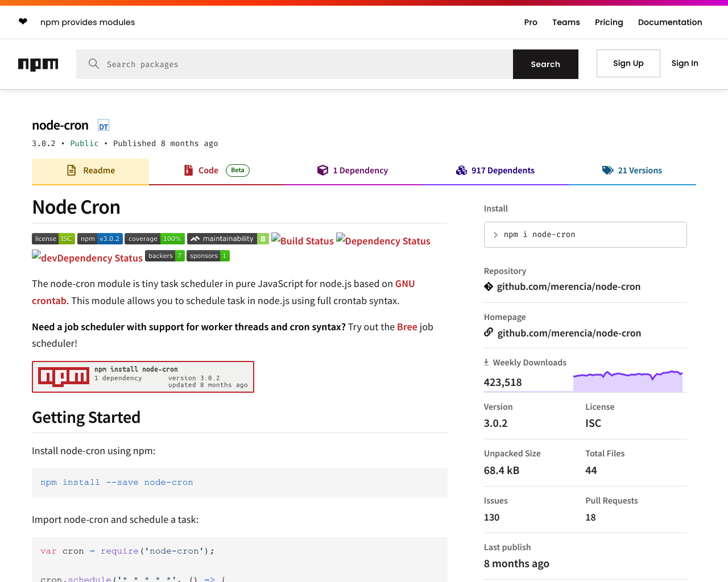This screenshot has width=728, height=582.
Task: Click the Weekly Downloads count 423,518
Action: (503, 383)
